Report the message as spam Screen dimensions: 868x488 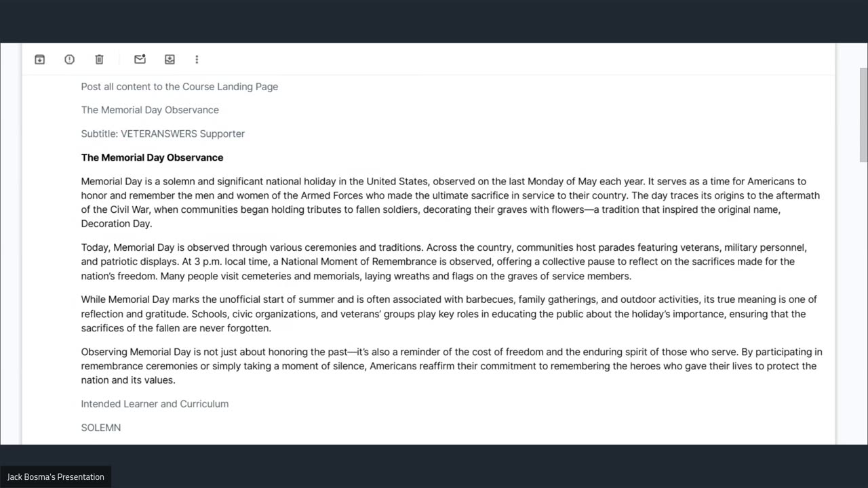pyautogui.click(x=69, y=60)
